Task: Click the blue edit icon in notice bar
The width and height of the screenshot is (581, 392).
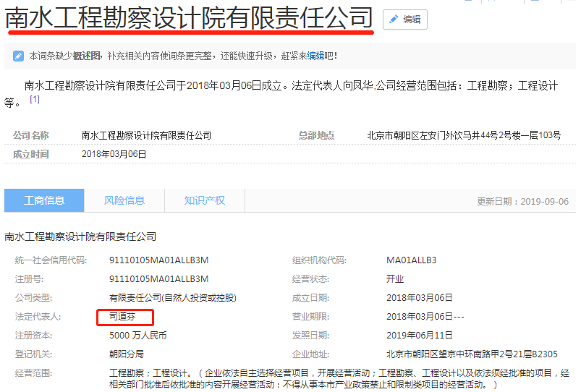Action: click(x=18, y=56)
